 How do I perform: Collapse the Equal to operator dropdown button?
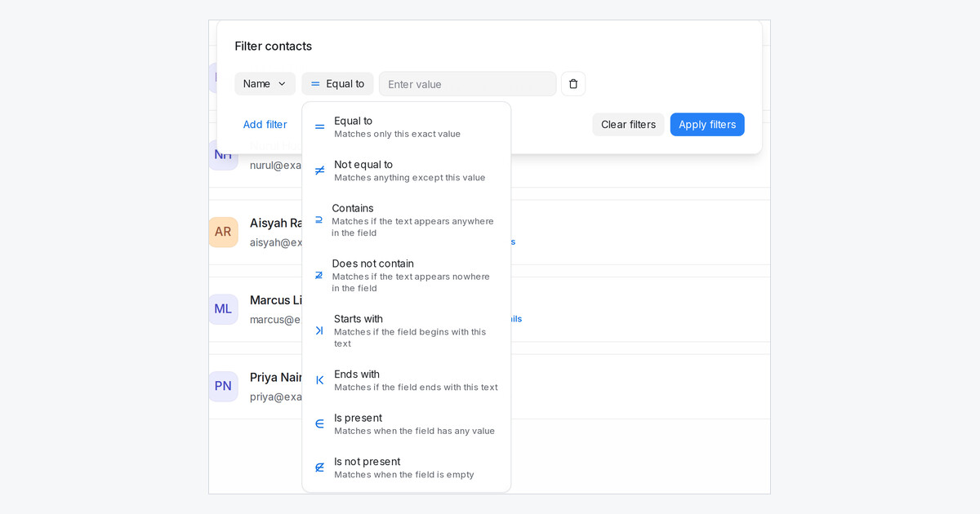coord(337,84)
